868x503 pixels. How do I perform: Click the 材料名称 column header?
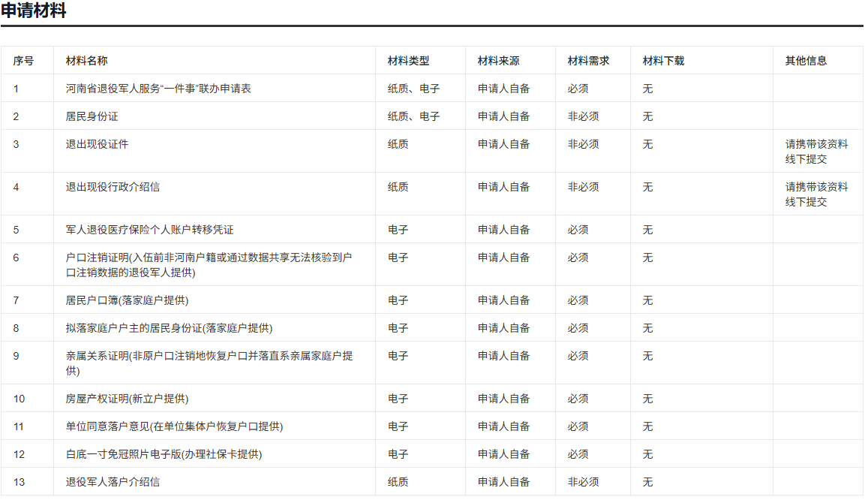[86, 61]
